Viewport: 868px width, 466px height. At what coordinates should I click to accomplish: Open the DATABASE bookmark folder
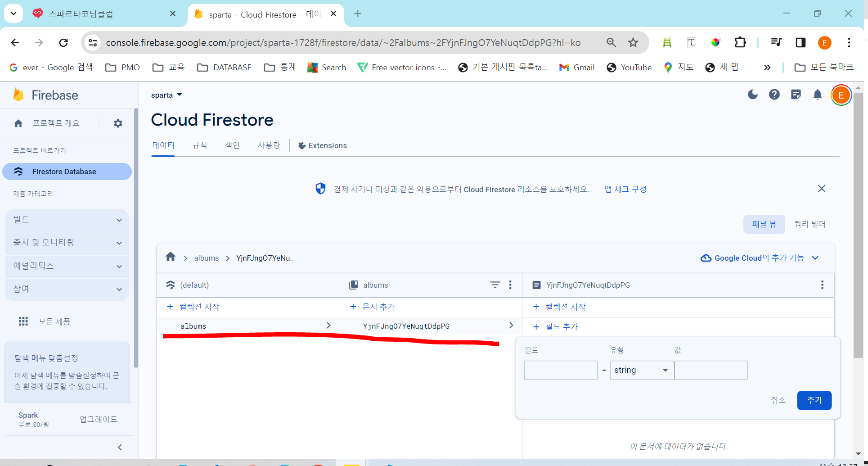224,68
